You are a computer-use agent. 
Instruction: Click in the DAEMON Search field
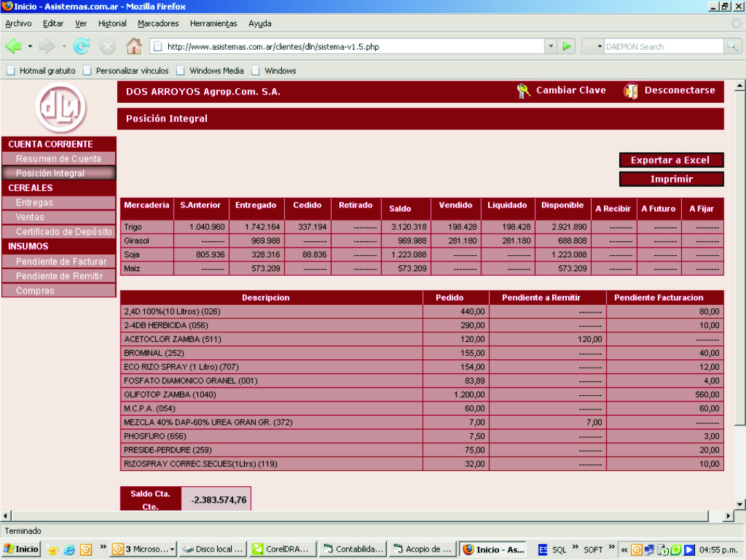pyautogui.click(x=662, y=47)
